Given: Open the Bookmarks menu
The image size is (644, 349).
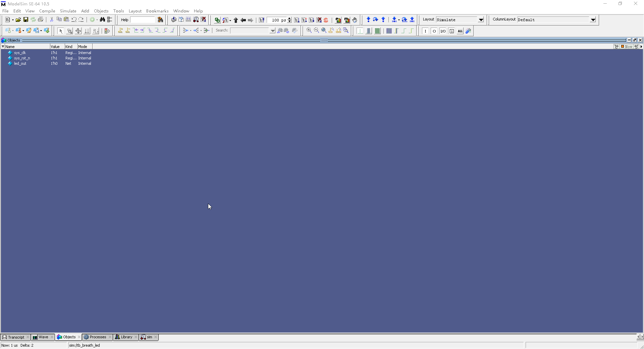Looking at the screenshot, I should point(157,11).
